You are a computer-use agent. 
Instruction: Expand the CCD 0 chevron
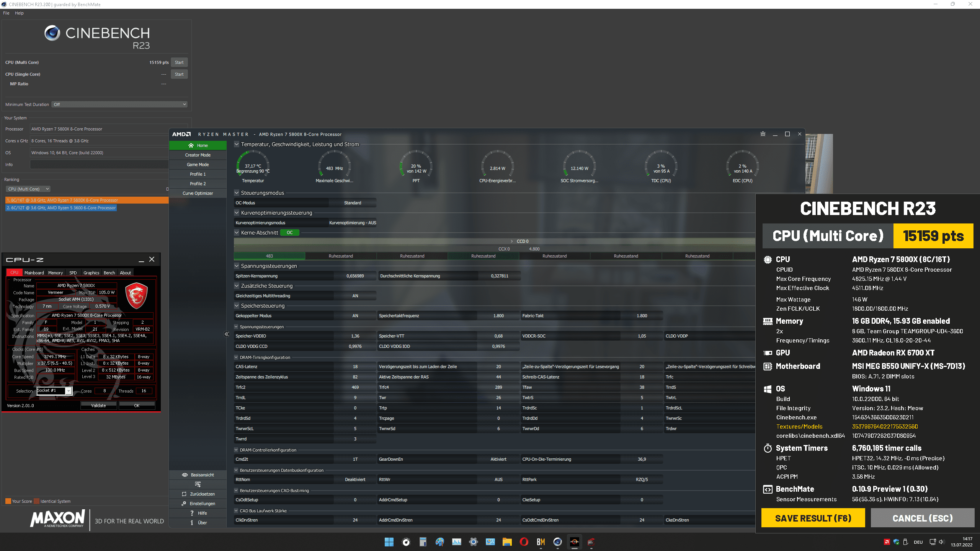click(x=512, y=241)
